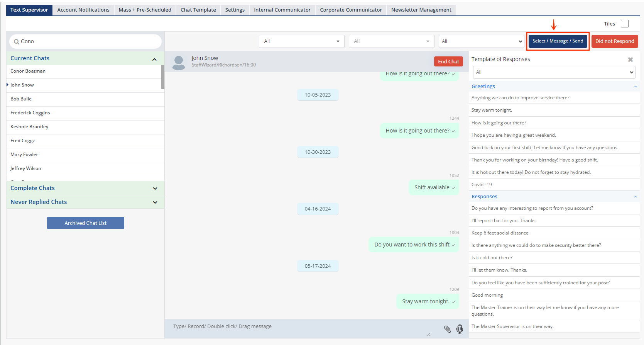Viewport: 644px width, 345px height.
Task: Expand the Never Replied Chats section
Action: (x=155, y=202)
